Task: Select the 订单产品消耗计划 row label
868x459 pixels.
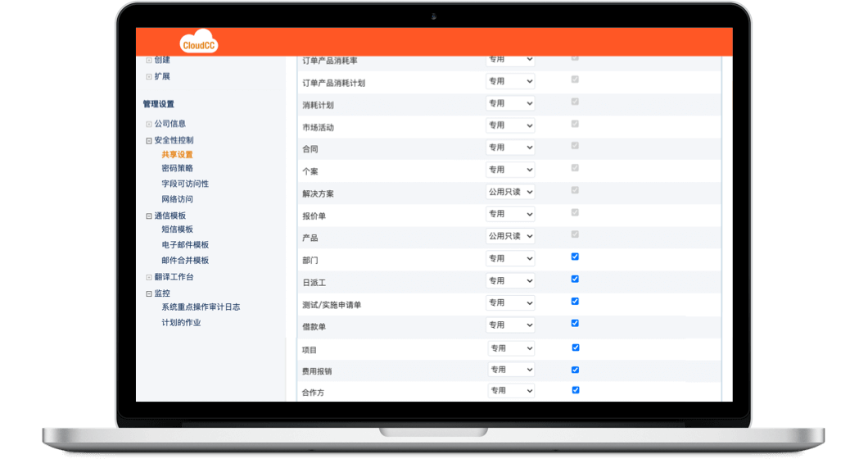Action: 333,83
